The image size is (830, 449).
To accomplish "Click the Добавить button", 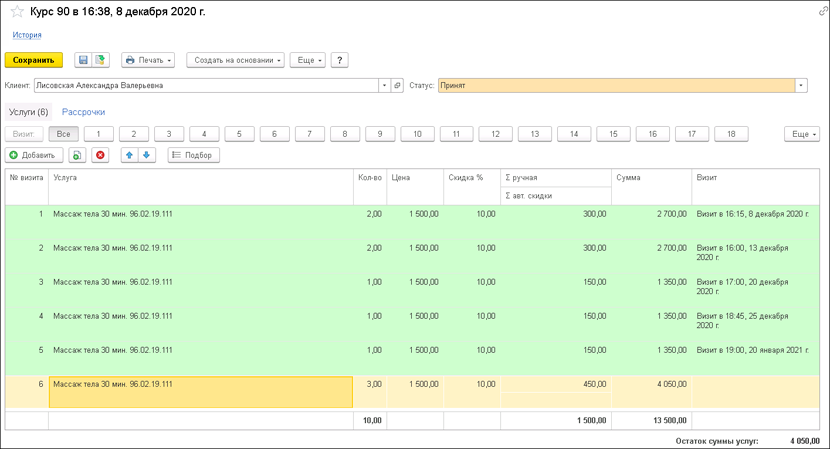I will tap(34, 155).
